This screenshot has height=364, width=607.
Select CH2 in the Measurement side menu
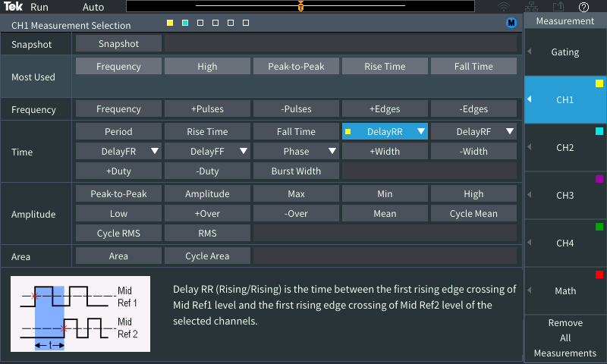(x=565, y=147)
